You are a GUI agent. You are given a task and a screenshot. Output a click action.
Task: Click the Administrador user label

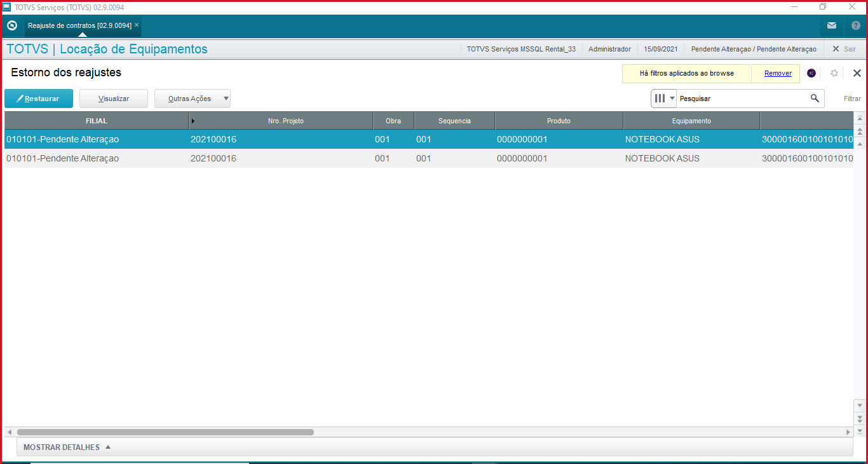[x=609, y=49]
